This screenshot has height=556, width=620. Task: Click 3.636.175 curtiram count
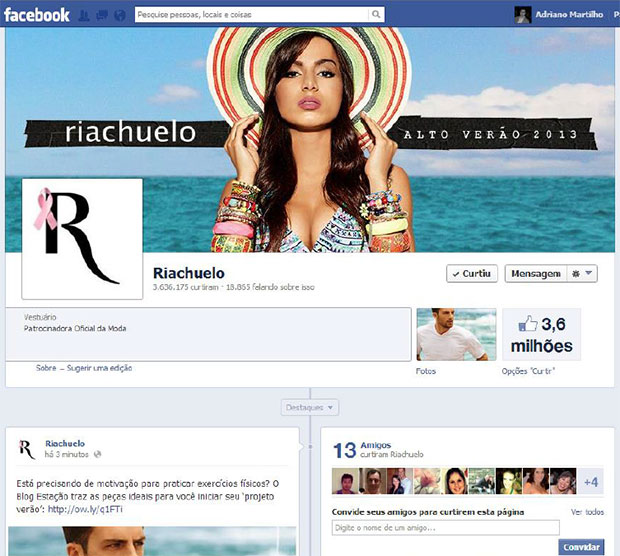pos(186,287)
